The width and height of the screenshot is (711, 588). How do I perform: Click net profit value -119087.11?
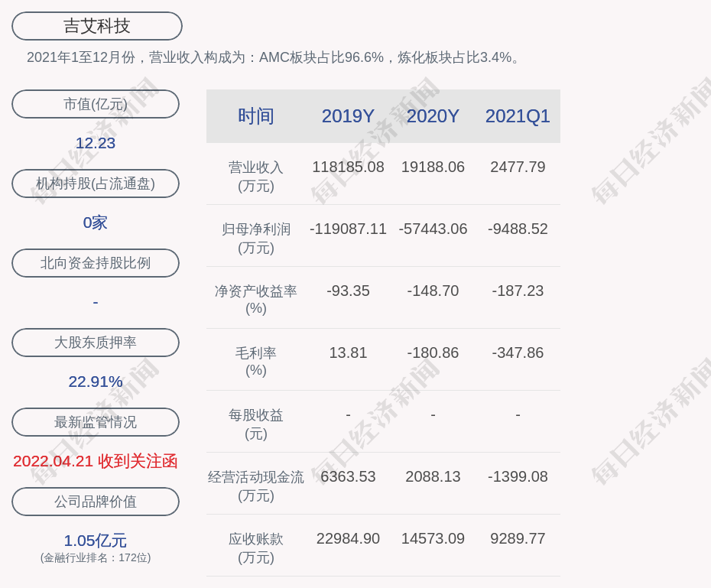pyautogui.click(x=348, y=229)
